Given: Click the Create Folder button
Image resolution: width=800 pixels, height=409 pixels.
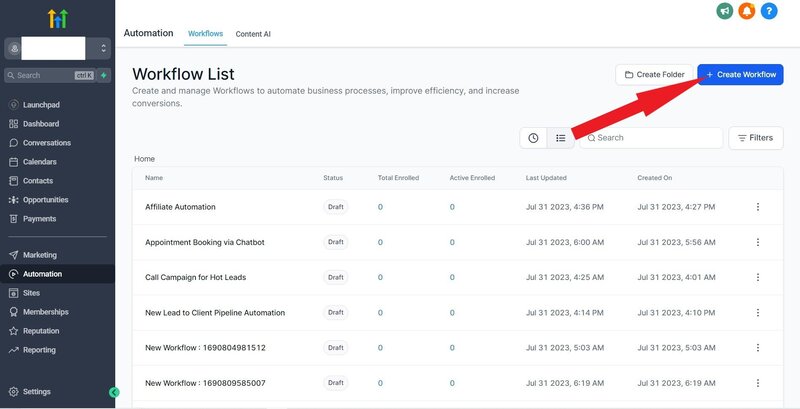Looking at the screenshot, I should [654, 74].
